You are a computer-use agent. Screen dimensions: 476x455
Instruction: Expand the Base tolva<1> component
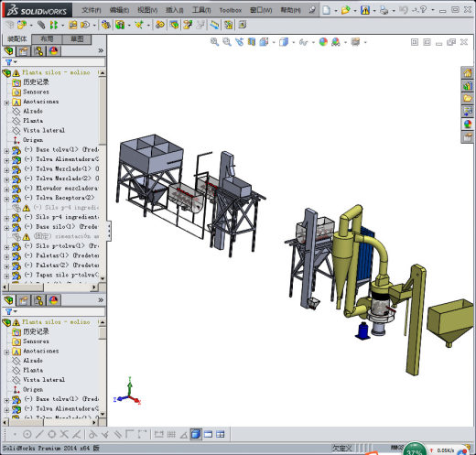(6, 151)
